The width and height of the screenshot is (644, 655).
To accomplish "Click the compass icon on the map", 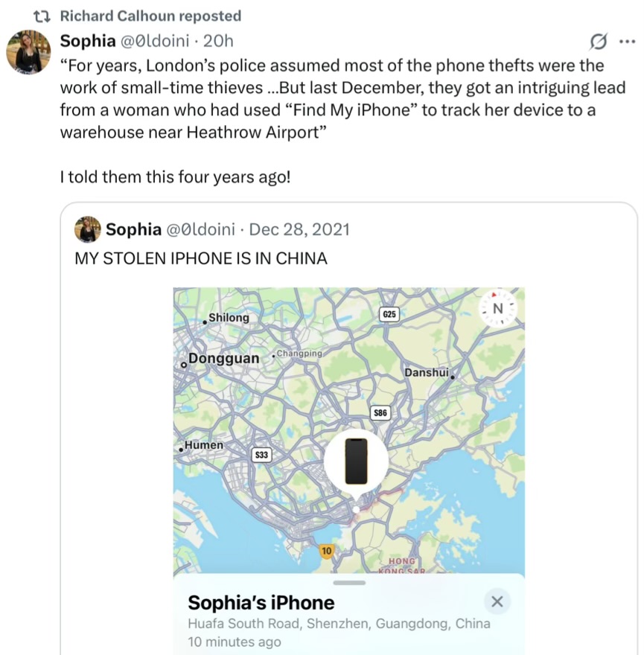I will point(498,309).
